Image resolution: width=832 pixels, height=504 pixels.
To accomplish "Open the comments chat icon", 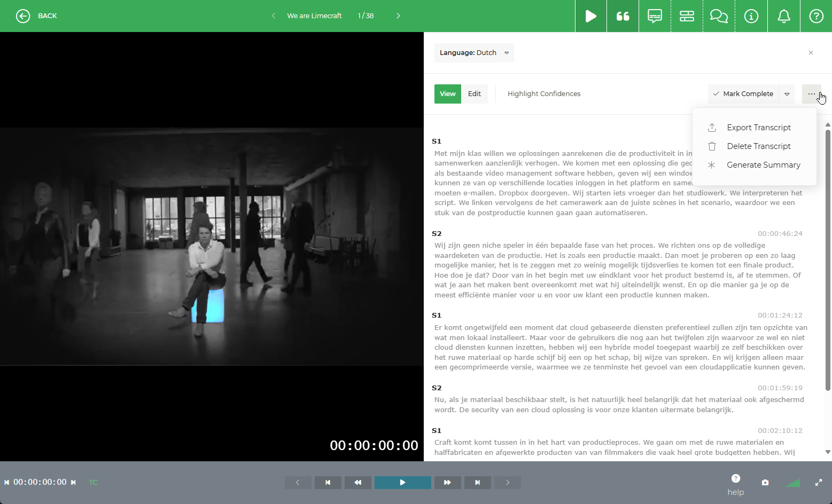I will 719,16.
